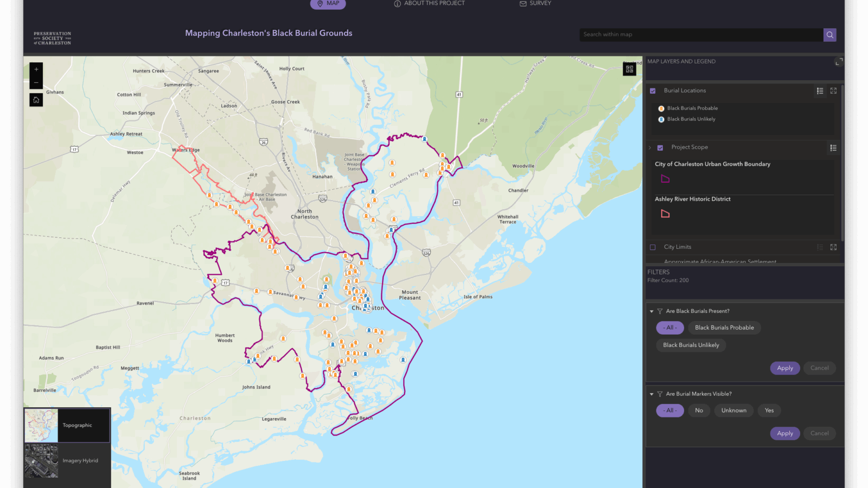Expand the Project Scope layer chevron
The height and width of the screenshot is (488, 868).
coord(650,147)
